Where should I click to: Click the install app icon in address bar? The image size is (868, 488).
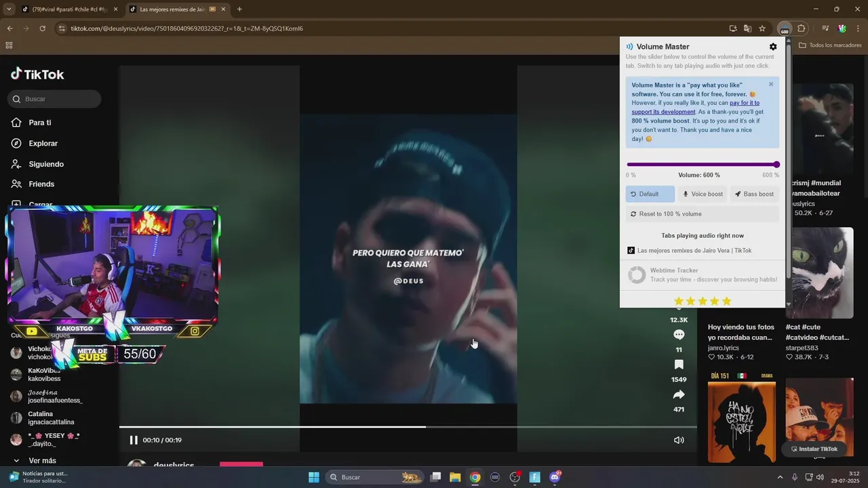(x=733, y=28)
